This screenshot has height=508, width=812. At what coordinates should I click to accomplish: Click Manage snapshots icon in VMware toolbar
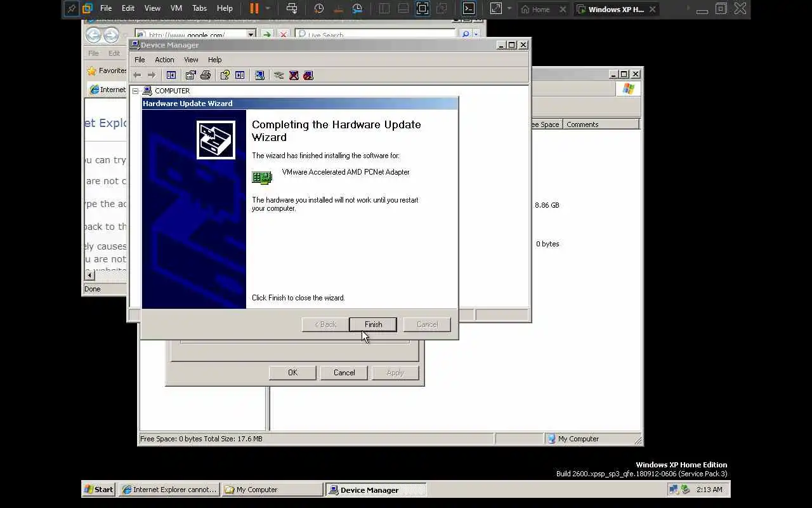click(x=358, y=9)
